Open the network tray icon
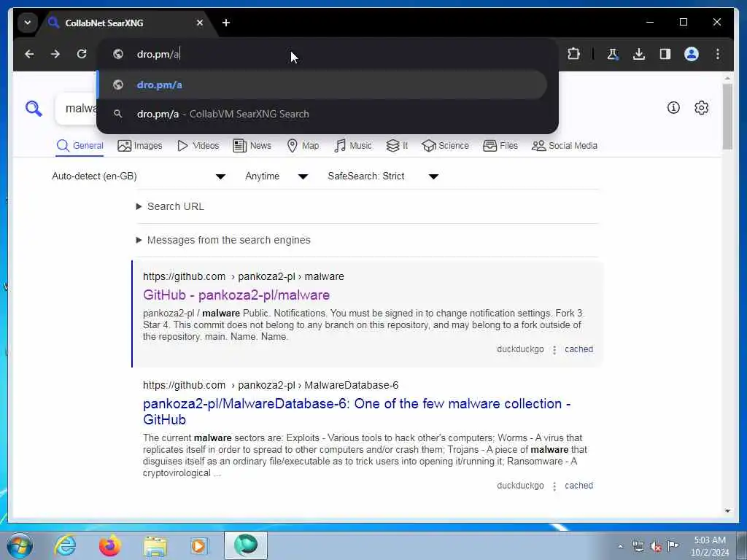Screen dimensions: 747x560 (638, 547)
